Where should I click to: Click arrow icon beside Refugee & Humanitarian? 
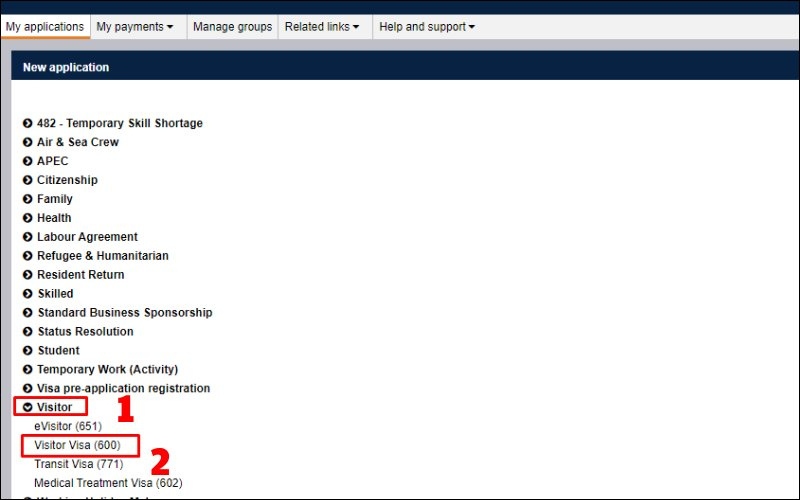(x=28, y=256)
